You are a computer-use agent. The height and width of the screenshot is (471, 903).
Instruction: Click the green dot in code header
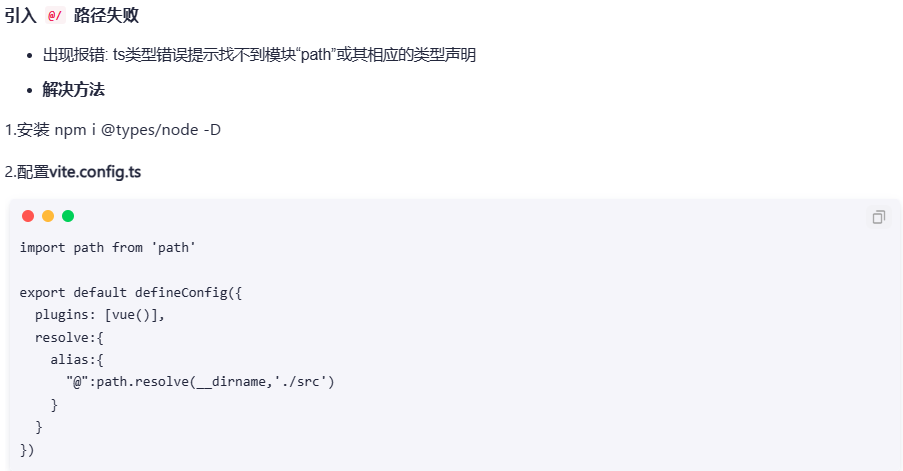68,216
